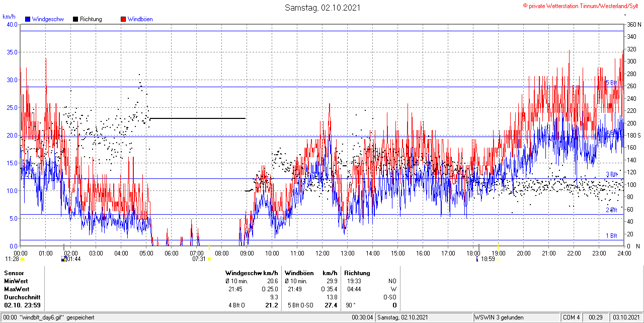This screenshot has width=644, height=323.
Task: Click the O-SO average direction value
Action: (x=390, y=297)
